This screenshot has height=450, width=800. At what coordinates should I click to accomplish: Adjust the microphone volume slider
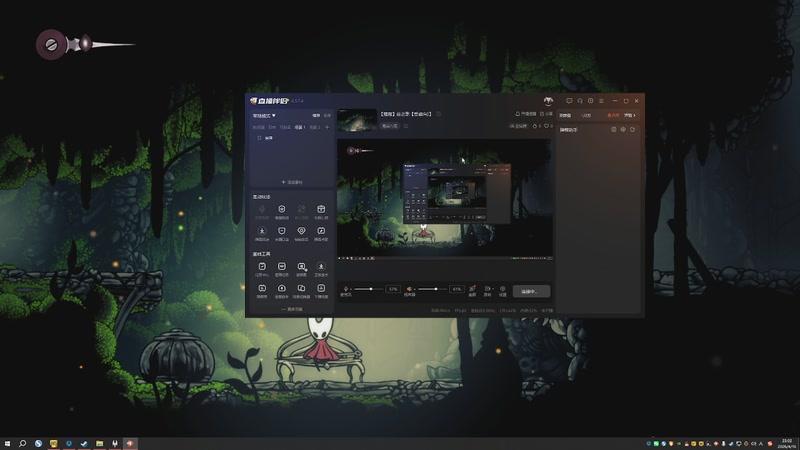(x=369, y=289)
